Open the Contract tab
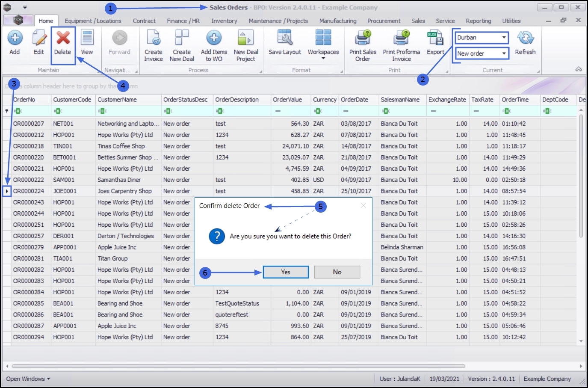The image size is (588, 388). [x=144, y=21]
